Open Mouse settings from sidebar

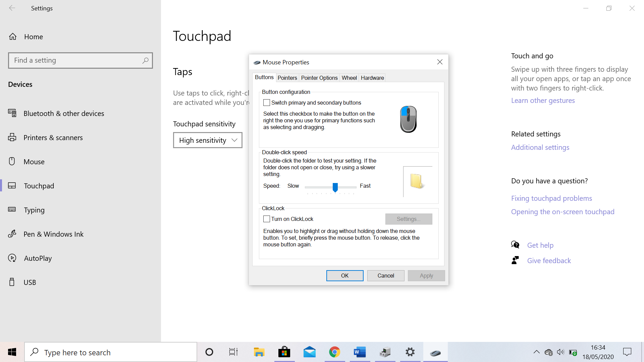point(34,162)
